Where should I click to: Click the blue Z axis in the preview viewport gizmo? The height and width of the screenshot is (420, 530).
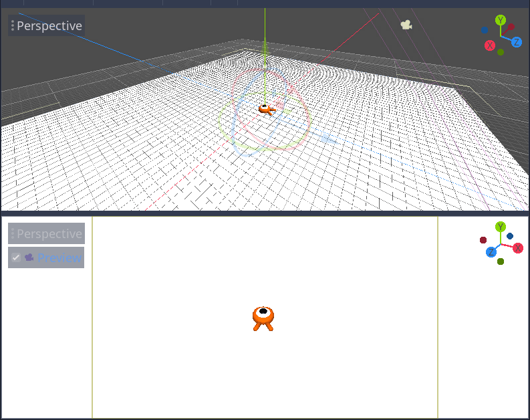(491, 252)
